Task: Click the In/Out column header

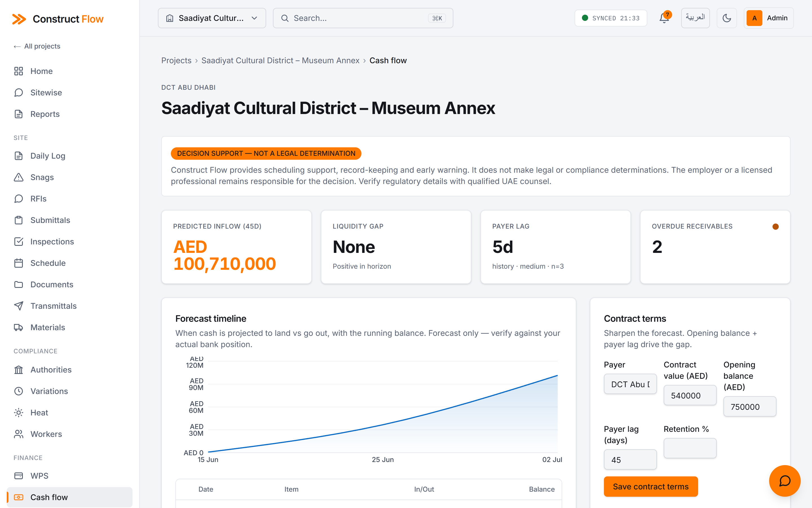Action: point(424,489)
